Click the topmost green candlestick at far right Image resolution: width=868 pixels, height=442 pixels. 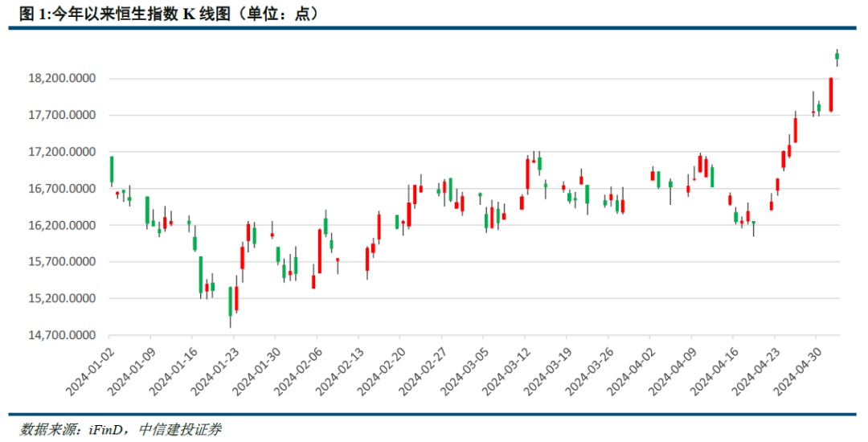(x=837, y=56)
